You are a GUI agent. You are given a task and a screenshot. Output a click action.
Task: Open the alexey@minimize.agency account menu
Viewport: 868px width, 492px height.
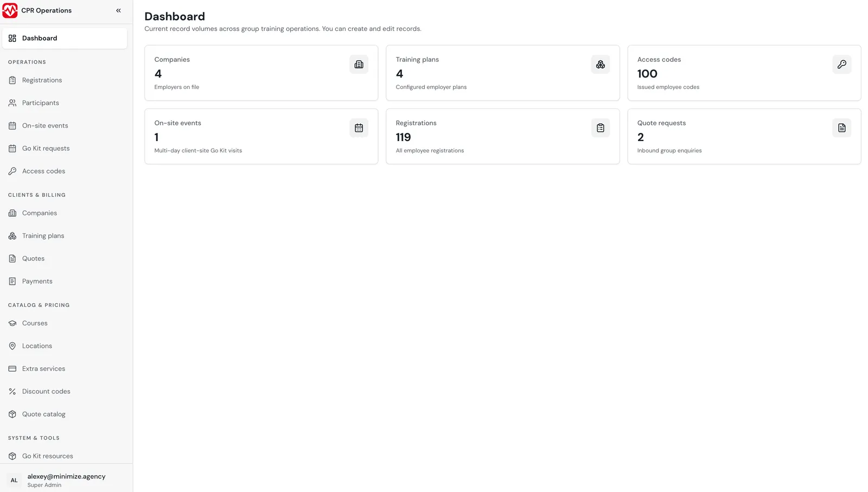pos(66,480)
